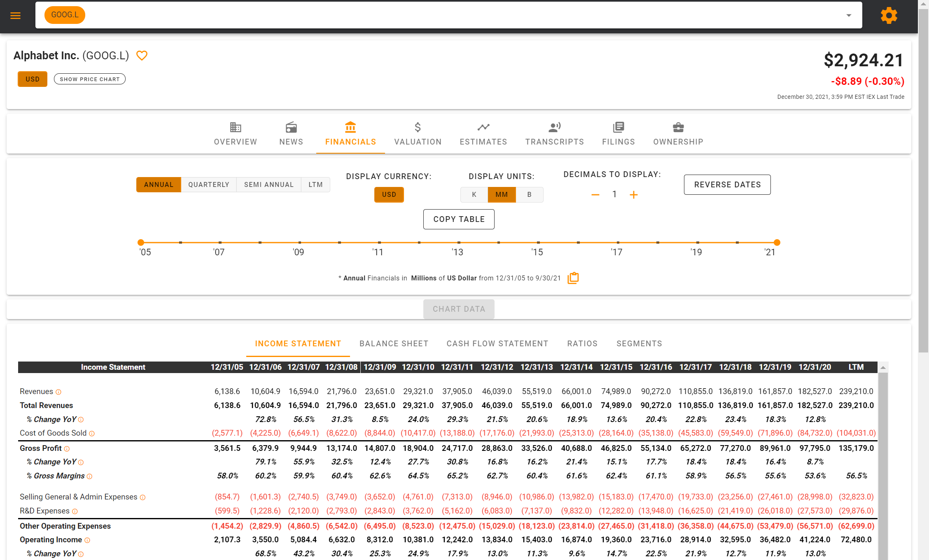Viewport: 929px width, 560px height.
Task: Click the Total Revenues row label
Action: pyautogui.click(x=47, y=406)
